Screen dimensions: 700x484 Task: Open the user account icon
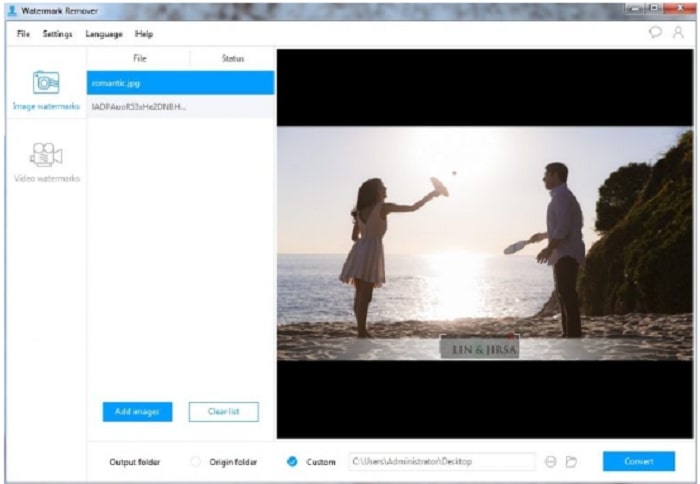pos(678,32)
